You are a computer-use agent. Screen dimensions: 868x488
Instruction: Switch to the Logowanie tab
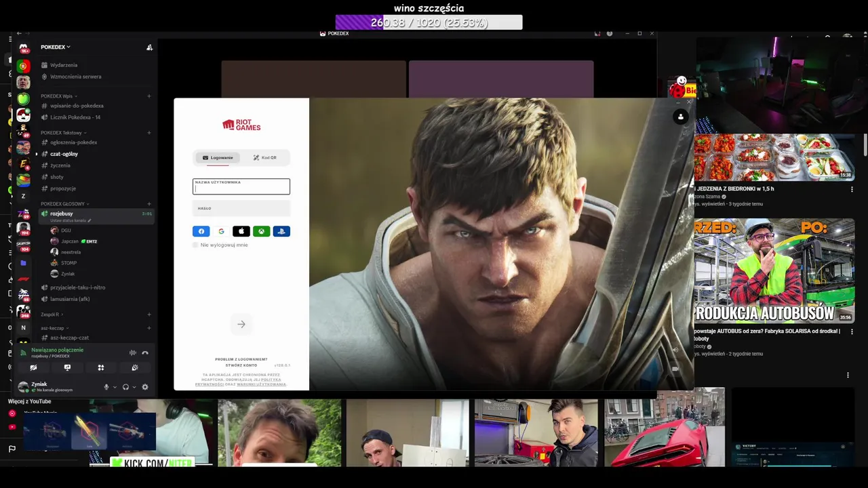[218, 157]
